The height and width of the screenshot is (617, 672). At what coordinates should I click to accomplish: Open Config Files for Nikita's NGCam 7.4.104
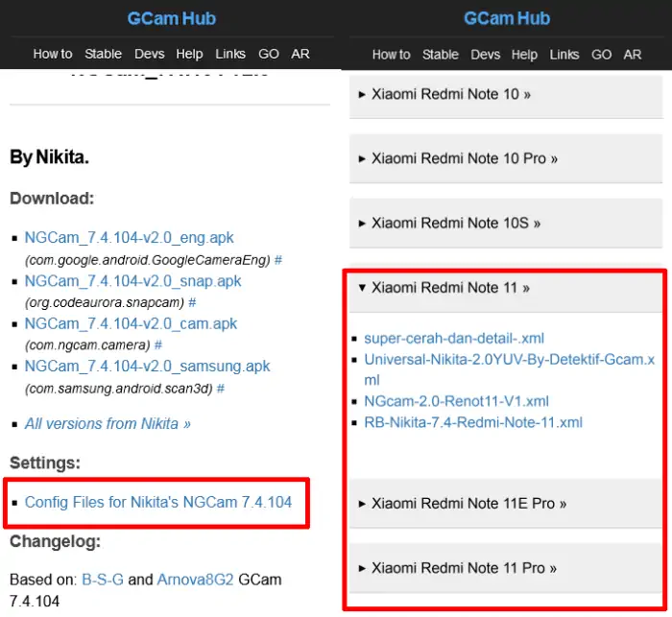tap(158, 502)
